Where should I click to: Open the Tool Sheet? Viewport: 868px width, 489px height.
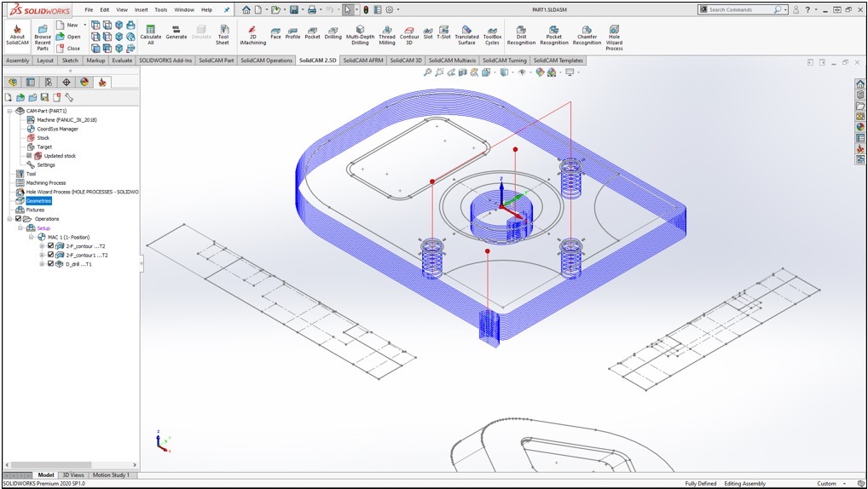pyautogui.click(x=223, y=35)
